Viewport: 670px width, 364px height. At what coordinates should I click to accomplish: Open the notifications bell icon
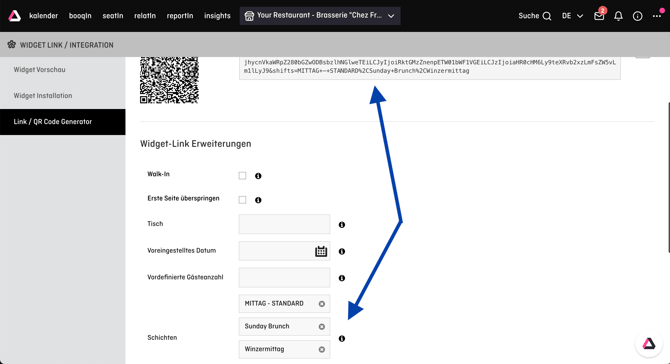[x=618, y=16]
